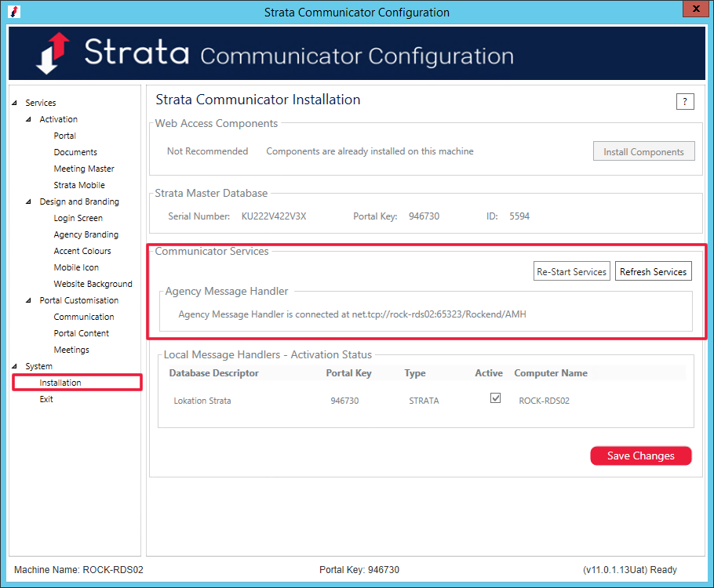Click the Agency Message Handler connection text
The height and width of the screenshot is (588, 714).
coord(352,314)
